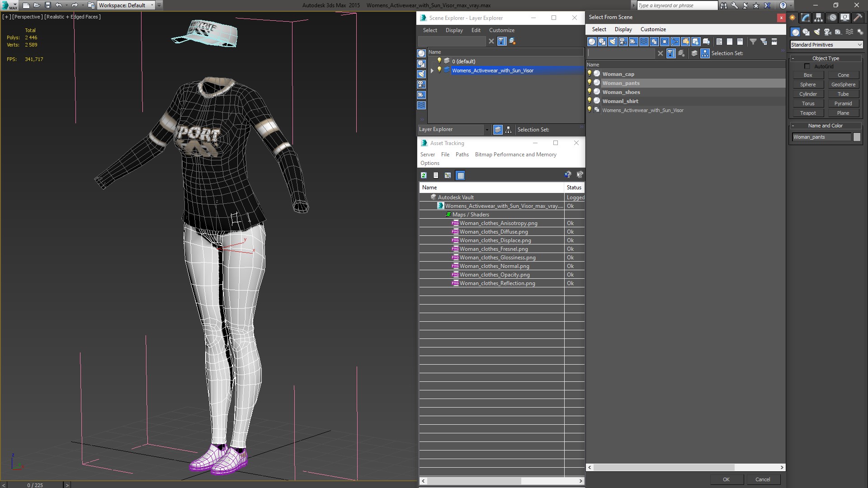This screenshot has height=488, width=868.
Task: Click Select Invert icon in Select From Scene
Action: click(x=740, y=42)
